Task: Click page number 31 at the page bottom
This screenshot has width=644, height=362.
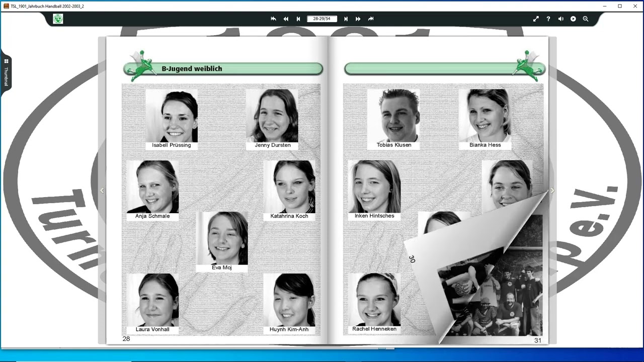Action: pyautogui.click(x=537, y=340)
